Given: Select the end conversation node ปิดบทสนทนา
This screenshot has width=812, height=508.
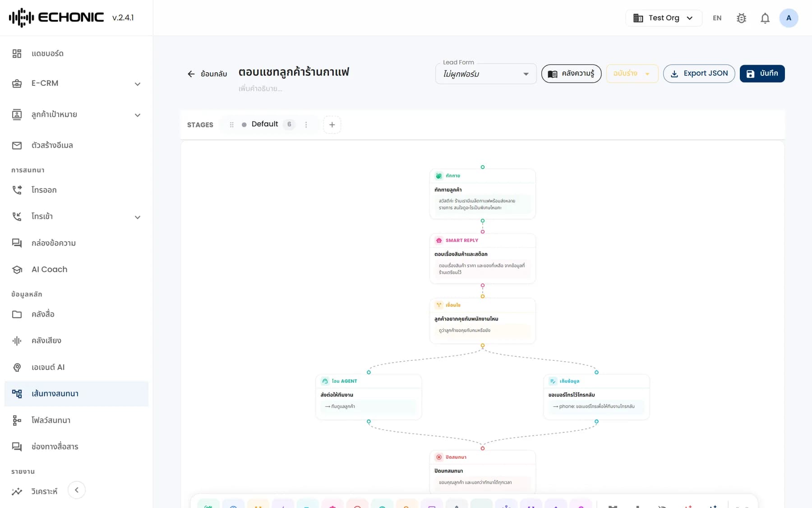Looking at the screenshot, I should point(482,472).
